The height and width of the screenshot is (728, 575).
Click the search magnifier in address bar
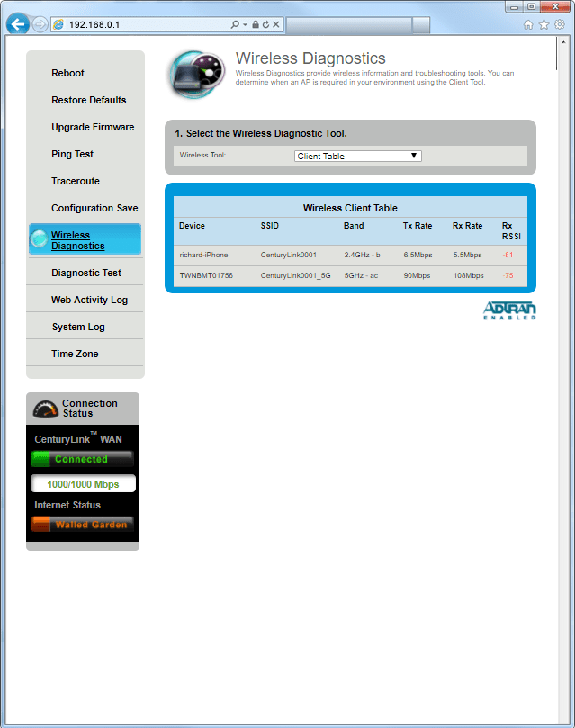click(x=235, y=24)
